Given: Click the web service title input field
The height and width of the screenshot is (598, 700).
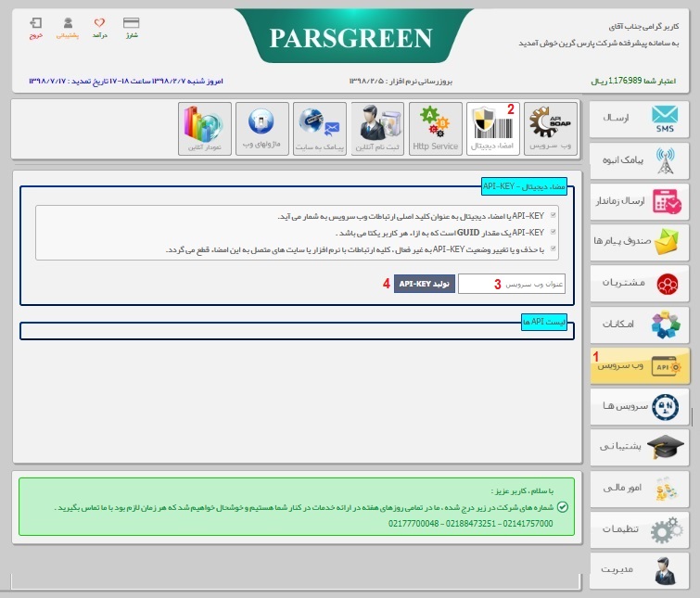Looking at the screenshot, I should tap(511, 284).
